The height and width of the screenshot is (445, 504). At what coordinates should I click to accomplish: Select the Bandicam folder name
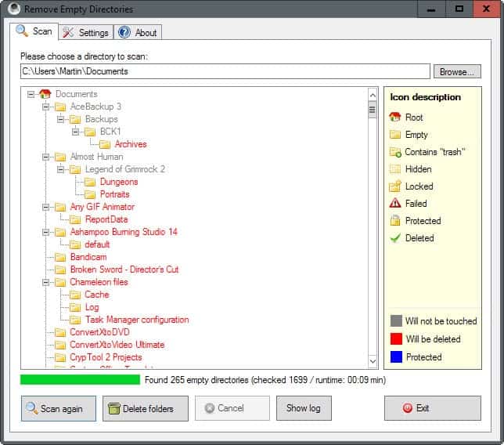coord(88,257)
